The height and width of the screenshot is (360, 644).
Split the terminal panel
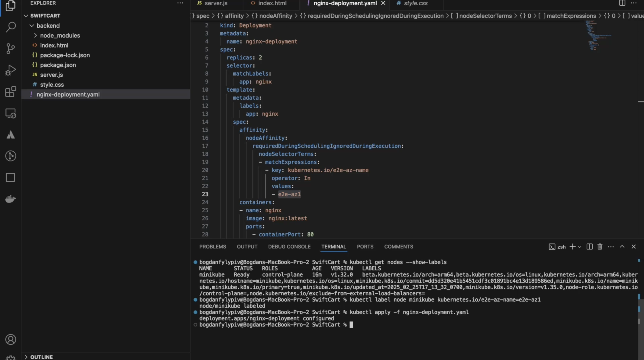tap(589, 247)
